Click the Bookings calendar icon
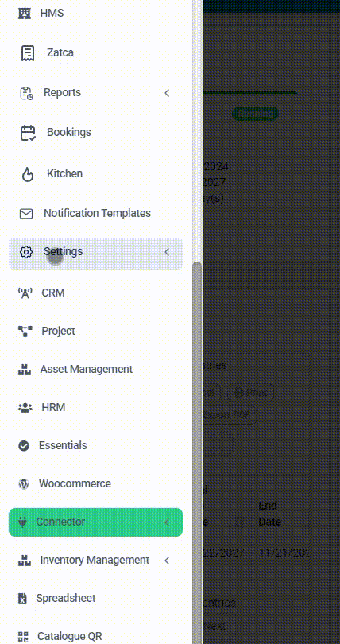Viewport: 340px width, 644px height. [28, 133]
